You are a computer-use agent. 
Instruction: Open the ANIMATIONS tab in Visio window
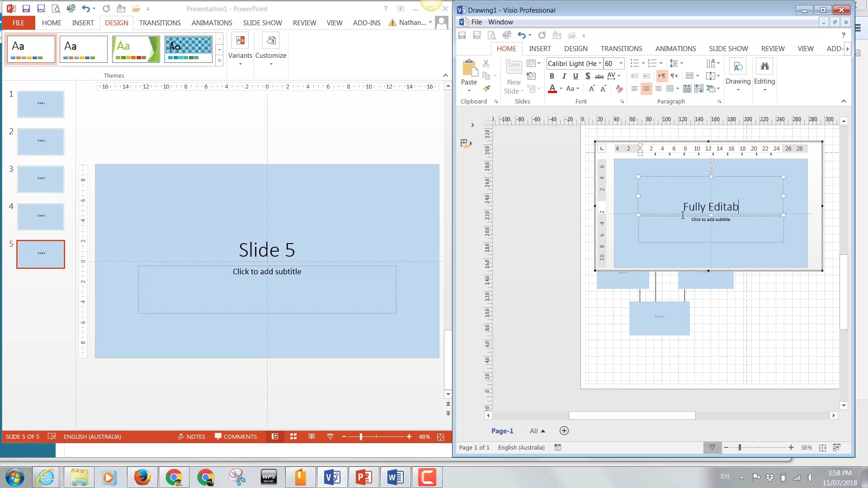[675, 48]
